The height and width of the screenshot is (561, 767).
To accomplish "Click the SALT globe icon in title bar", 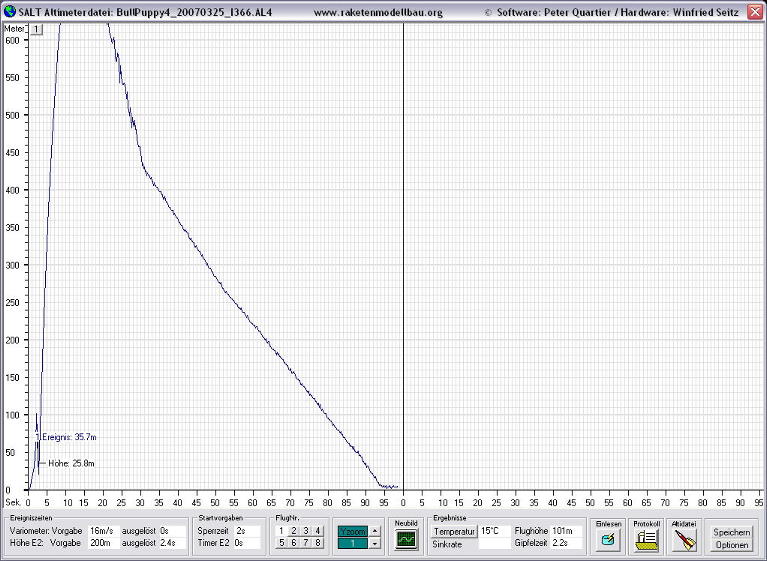I will 9,9.
